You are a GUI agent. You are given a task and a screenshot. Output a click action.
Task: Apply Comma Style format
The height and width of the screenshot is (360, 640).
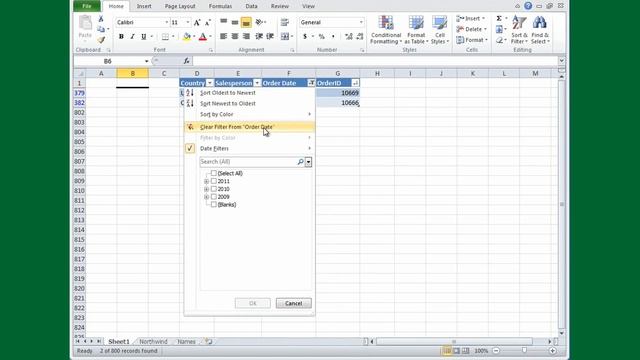coord(333,36)
